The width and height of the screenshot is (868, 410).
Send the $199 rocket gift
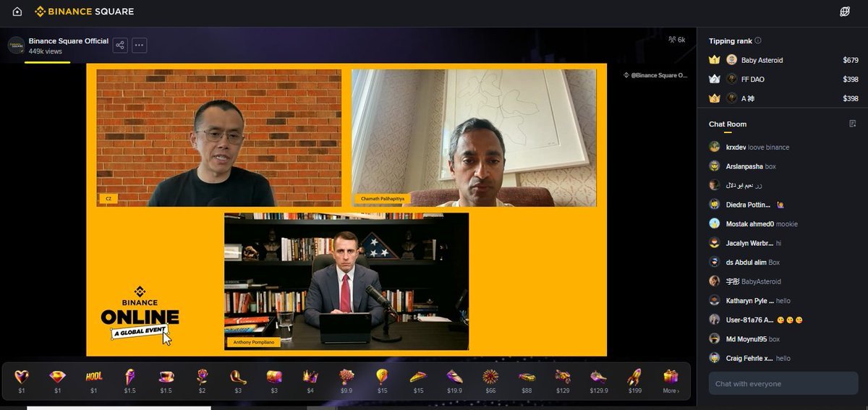click(635, 380)
